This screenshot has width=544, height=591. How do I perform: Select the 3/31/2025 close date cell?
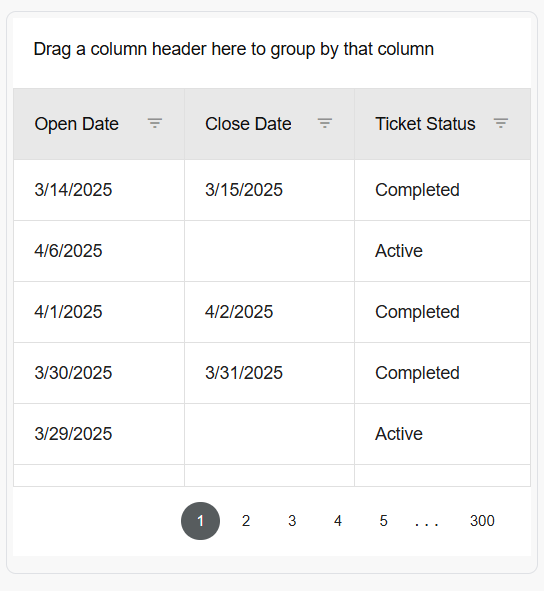pos(270,373)
